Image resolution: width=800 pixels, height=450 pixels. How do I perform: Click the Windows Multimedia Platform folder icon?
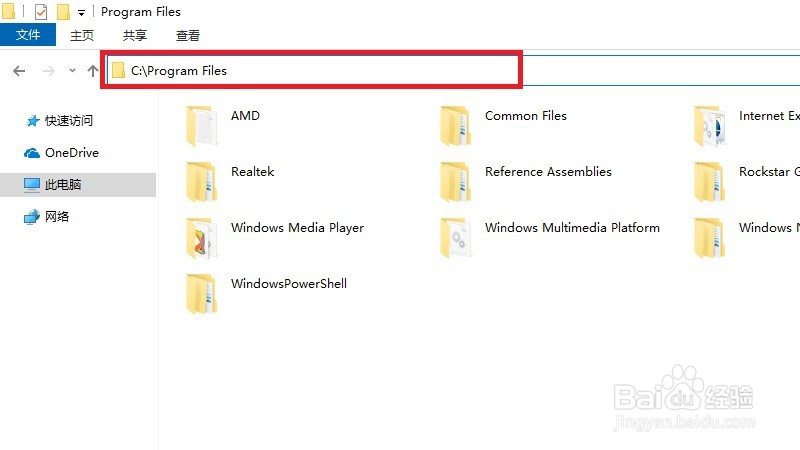tap(456, 238)
